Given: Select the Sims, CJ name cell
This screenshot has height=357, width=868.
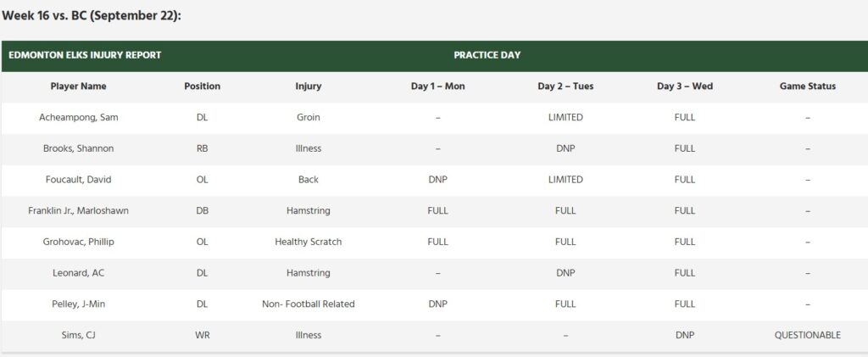Looking at the screenshot, I should [79, 335].
